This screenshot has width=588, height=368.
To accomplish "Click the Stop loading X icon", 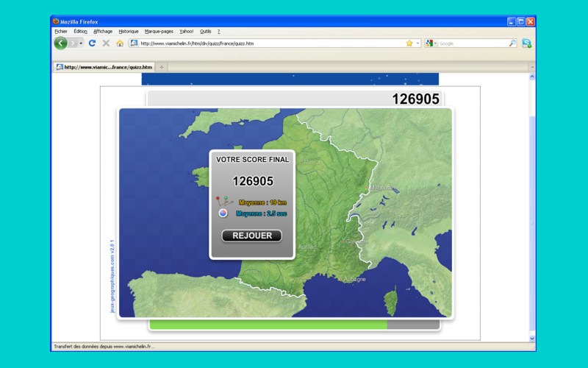I will [x=106, y=43].
